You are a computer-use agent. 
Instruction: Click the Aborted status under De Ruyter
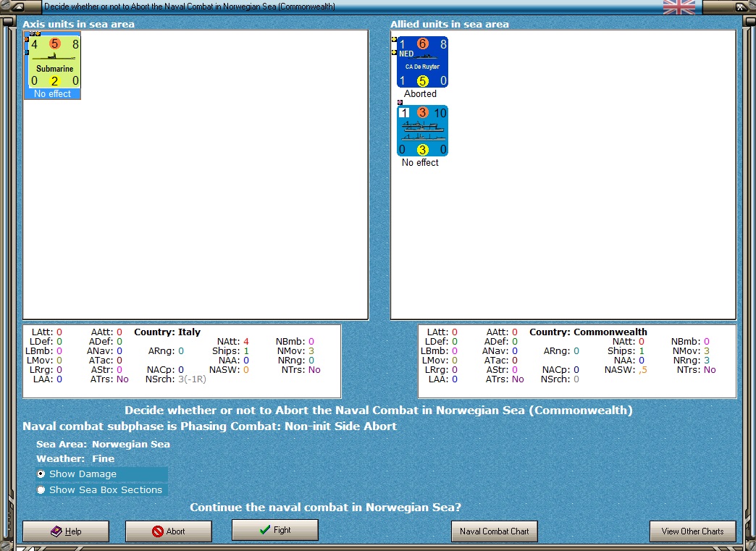(x=420, y=94)
